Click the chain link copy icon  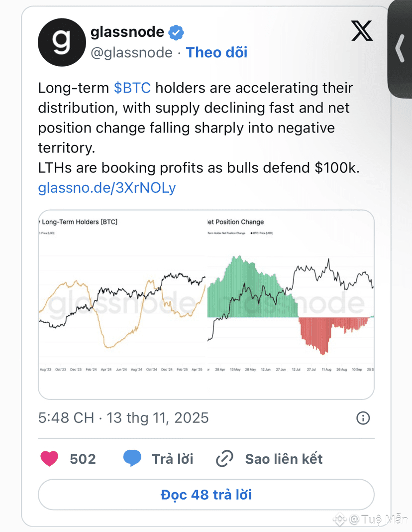pos(225,459)
